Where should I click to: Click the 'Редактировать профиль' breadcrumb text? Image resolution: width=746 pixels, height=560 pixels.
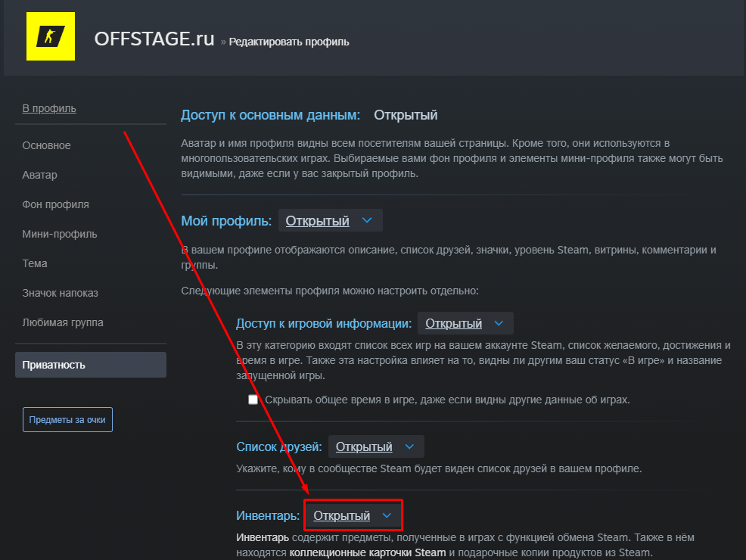(x=289, y=42)
